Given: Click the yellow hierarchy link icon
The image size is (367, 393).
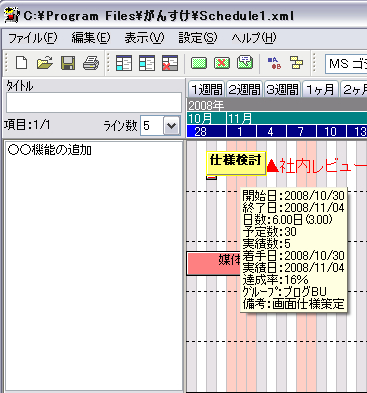Looking at the screenshot, I should (x=297, y=63).
